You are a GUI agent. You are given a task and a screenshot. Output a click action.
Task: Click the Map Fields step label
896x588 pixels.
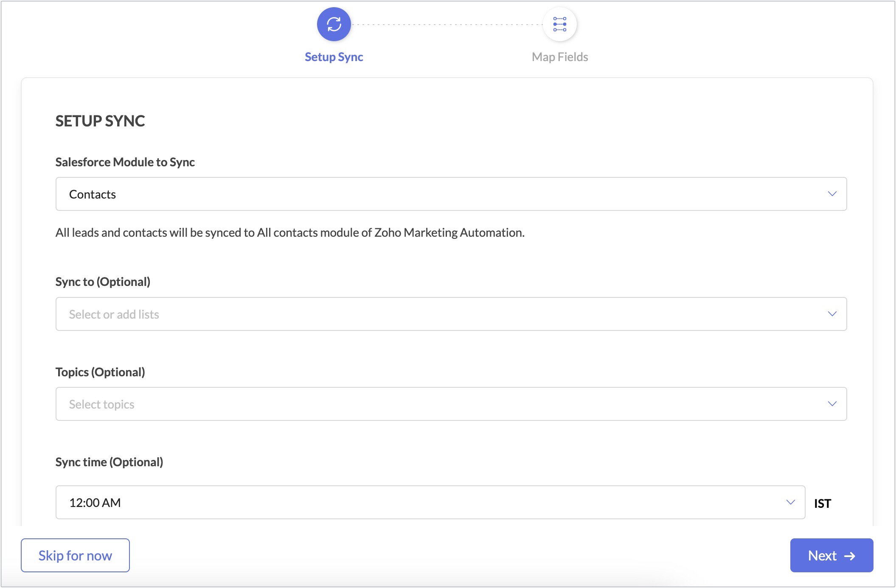coord(559,57)
